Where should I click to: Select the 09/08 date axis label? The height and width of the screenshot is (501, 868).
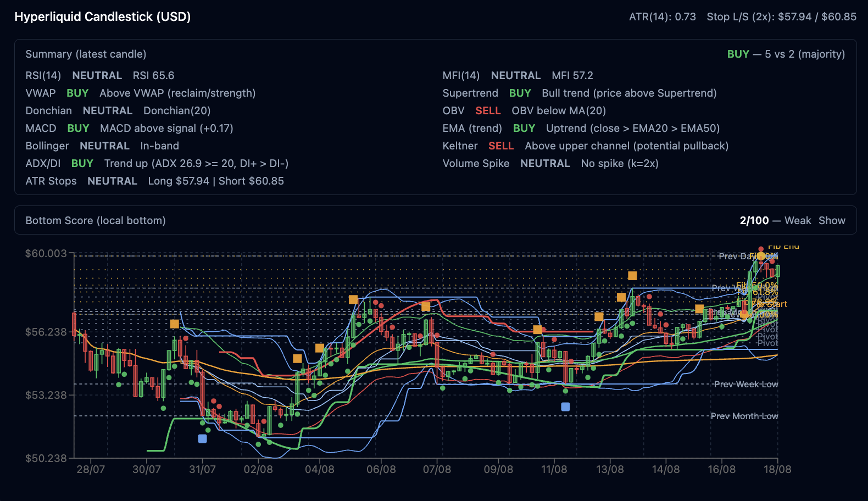498,469
